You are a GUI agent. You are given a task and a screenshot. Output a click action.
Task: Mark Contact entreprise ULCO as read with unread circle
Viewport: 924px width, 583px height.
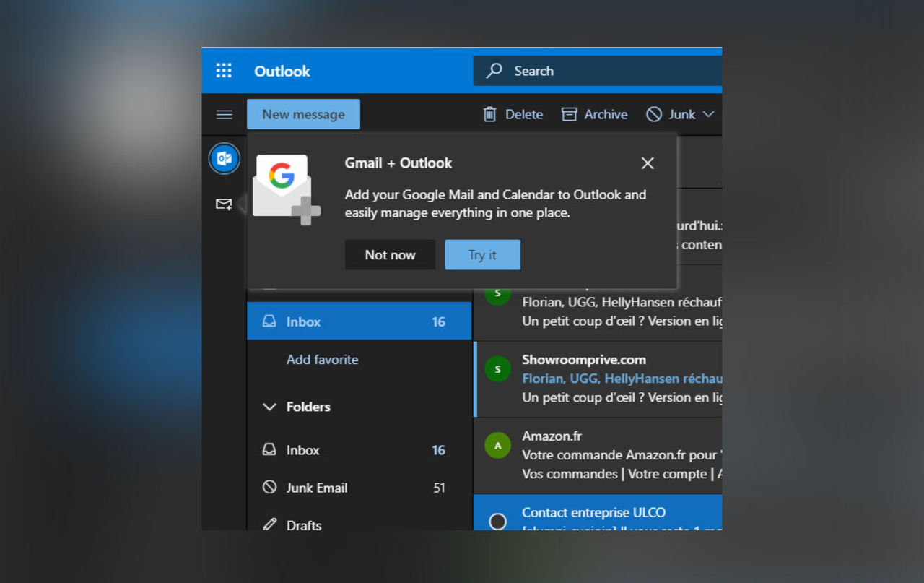pyautogui.click(x=497, y=519)
